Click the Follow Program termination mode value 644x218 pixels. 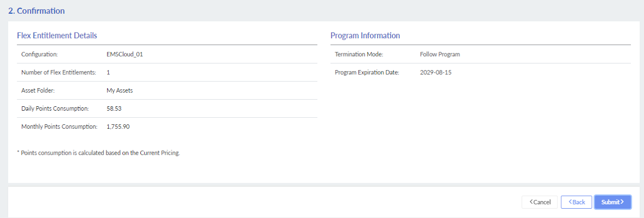439,55
